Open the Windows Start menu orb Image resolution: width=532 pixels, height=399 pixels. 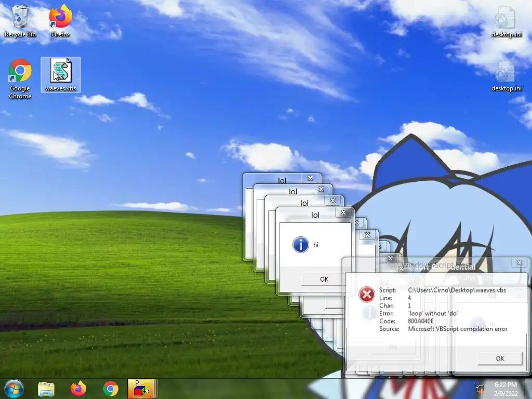pyautogui.click(x=14, y=389)
